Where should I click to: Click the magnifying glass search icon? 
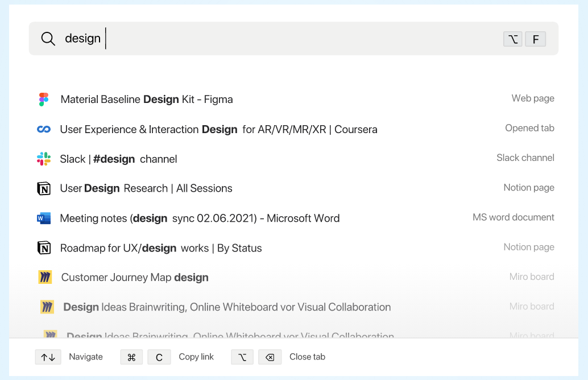48,39
